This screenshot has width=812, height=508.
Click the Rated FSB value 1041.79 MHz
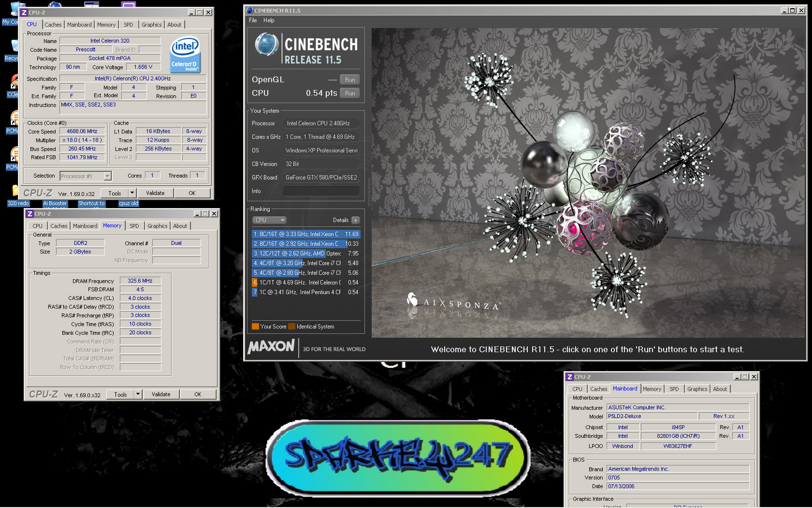(82, 158)
